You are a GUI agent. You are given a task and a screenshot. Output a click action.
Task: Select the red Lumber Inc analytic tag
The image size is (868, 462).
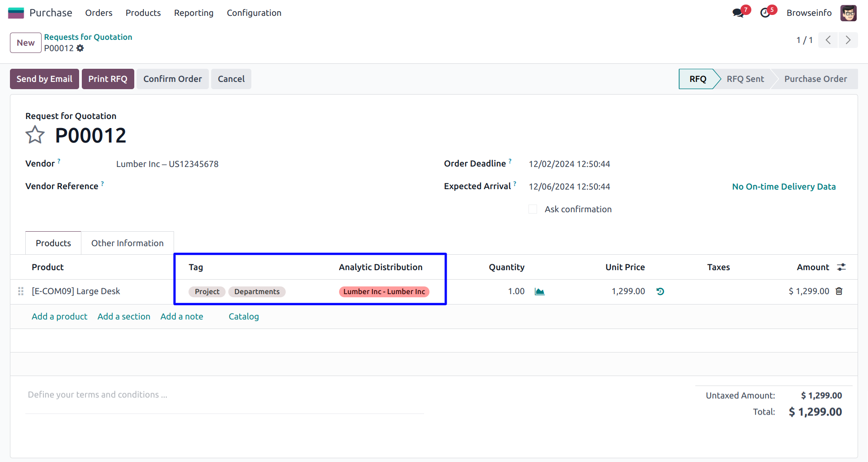click(x=384, y=292)
